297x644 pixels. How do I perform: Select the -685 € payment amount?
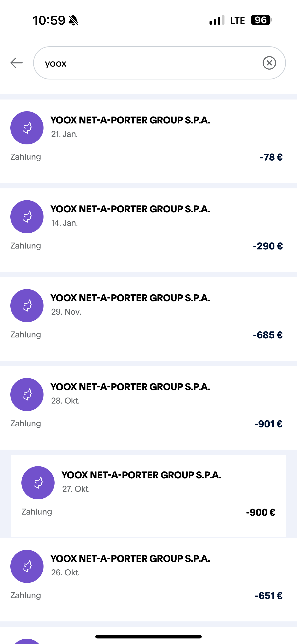[x=268, y=335]
